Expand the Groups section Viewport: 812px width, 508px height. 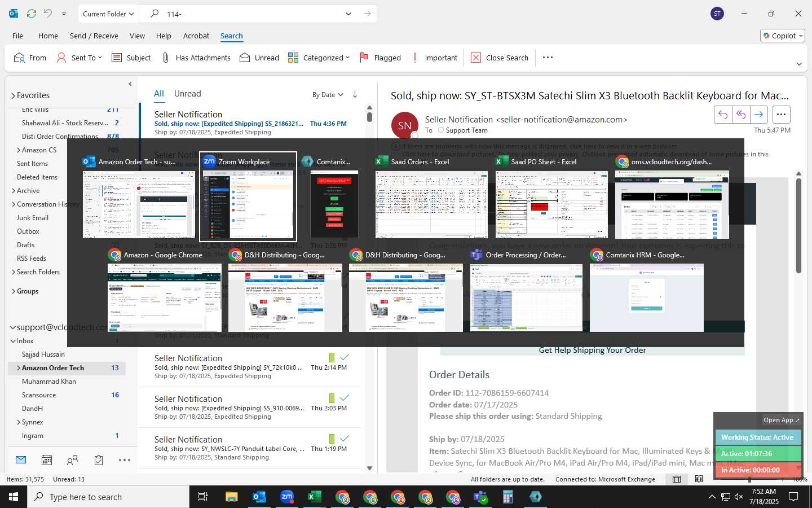click(x=13, y=291)
